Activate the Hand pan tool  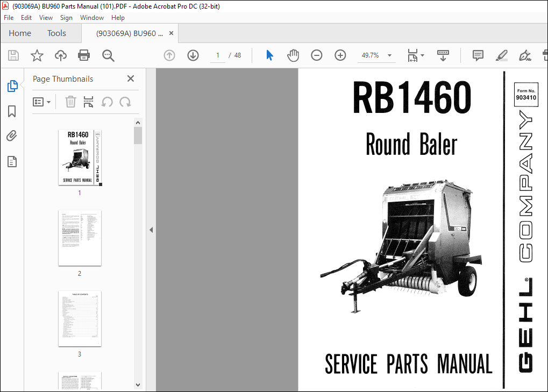coord(293,55)
